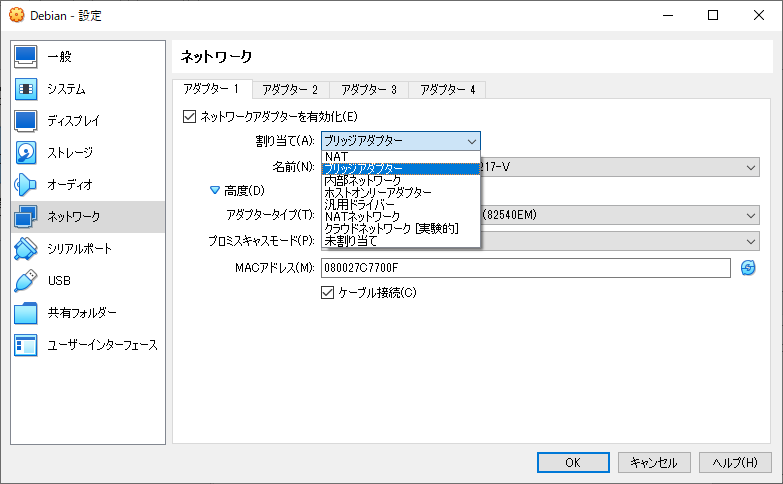
Task: Choose クラウドネットワーク [実験的] option
Action: point(401,228)
